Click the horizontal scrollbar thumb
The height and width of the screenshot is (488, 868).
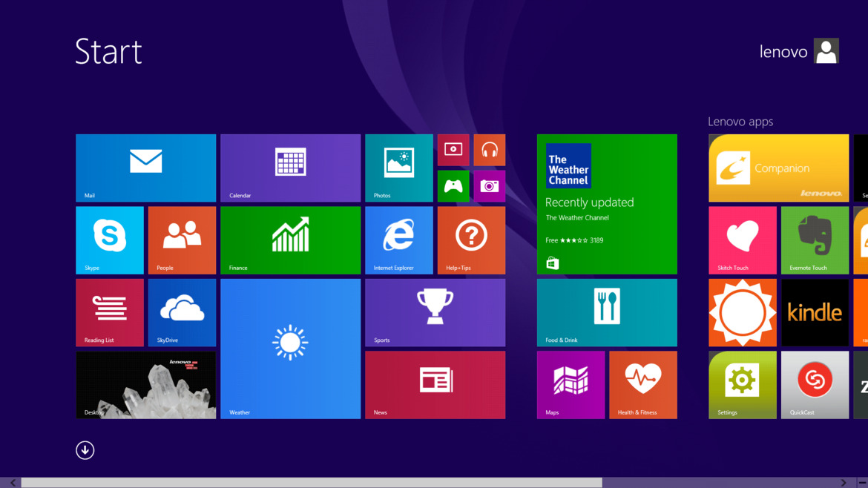pyautogui.click(x=311, y=483)
